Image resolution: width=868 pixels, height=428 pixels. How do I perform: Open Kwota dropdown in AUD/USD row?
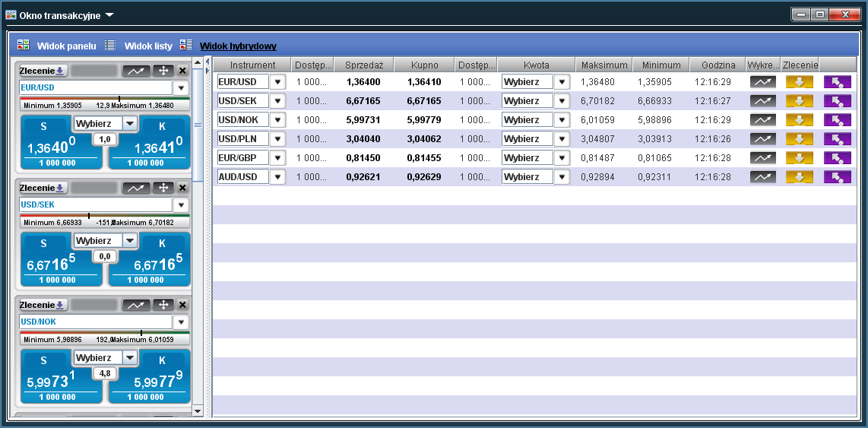click(562, 177)
